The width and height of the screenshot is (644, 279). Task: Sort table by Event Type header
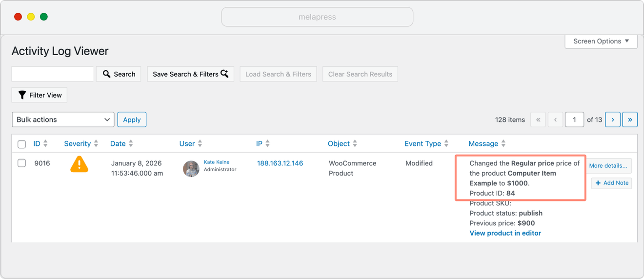coord(423,143)
